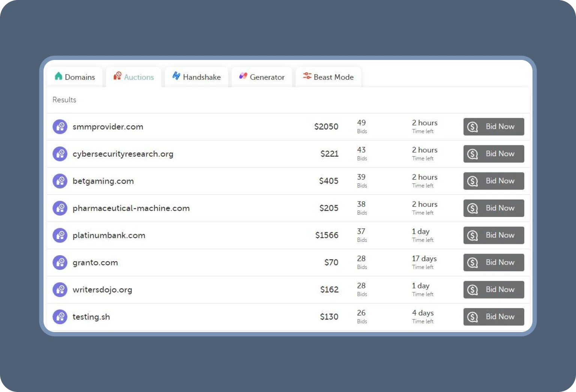The image size is (576, 392).
Task: Bid Now on testing.sh
Action: 493,317
